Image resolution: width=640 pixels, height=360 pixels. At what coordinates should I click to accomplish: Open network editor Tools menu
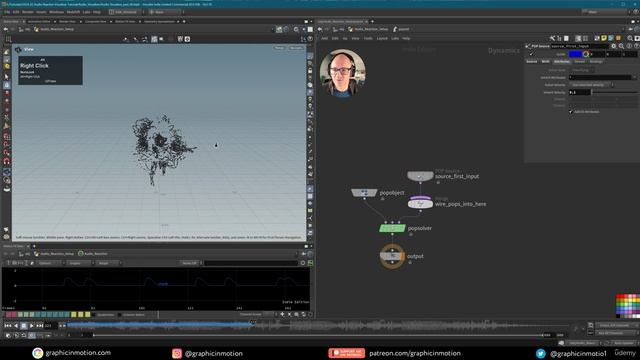tap(368, 38)
